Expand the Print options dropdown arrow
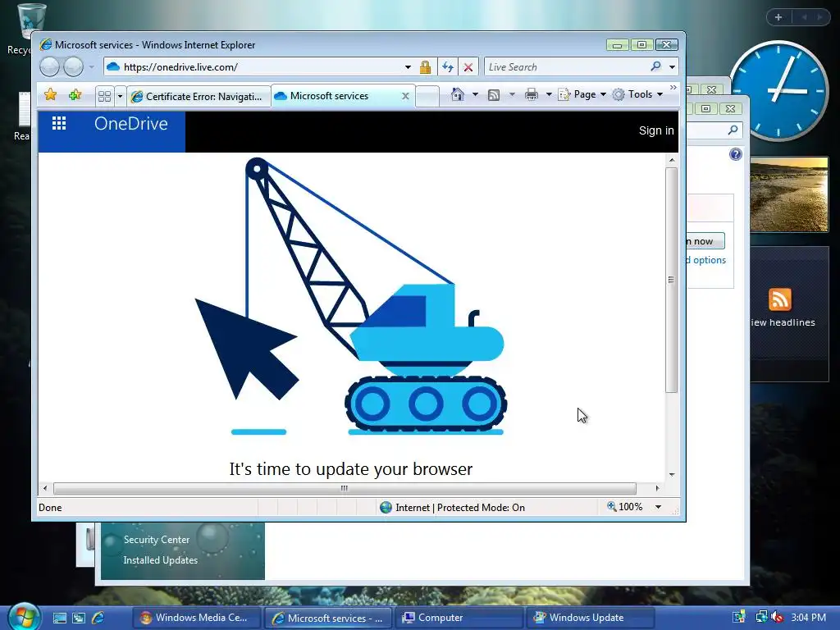The height and width of the screenshot is (630, 840). point(549,95)
